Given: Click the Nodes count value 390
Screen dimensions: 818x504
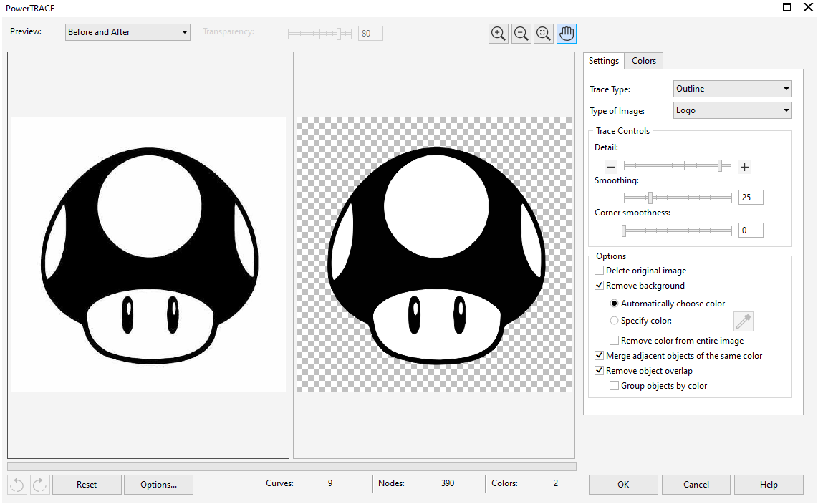Looking at the screenshot, I should pos(448,483).
